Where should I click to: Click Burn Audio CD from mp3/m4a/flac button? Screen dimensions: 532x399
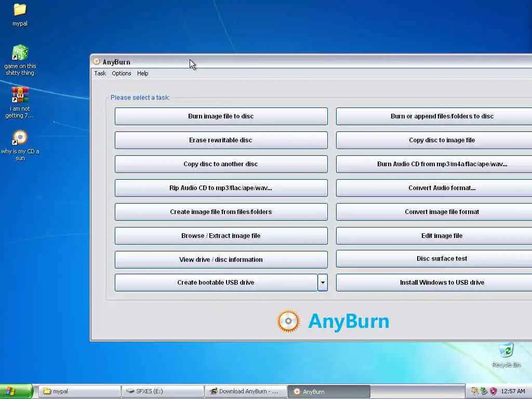[x=434, y=164]
